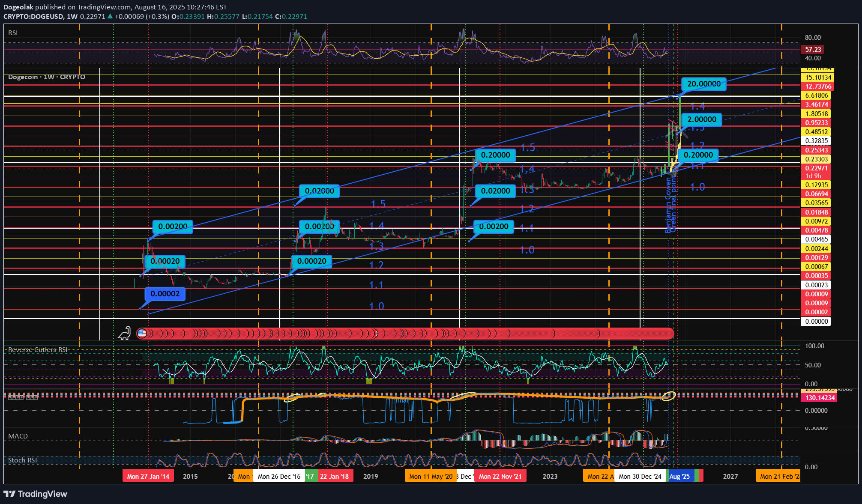Click the 0.03565 price axis label

[x=816, y=203]
